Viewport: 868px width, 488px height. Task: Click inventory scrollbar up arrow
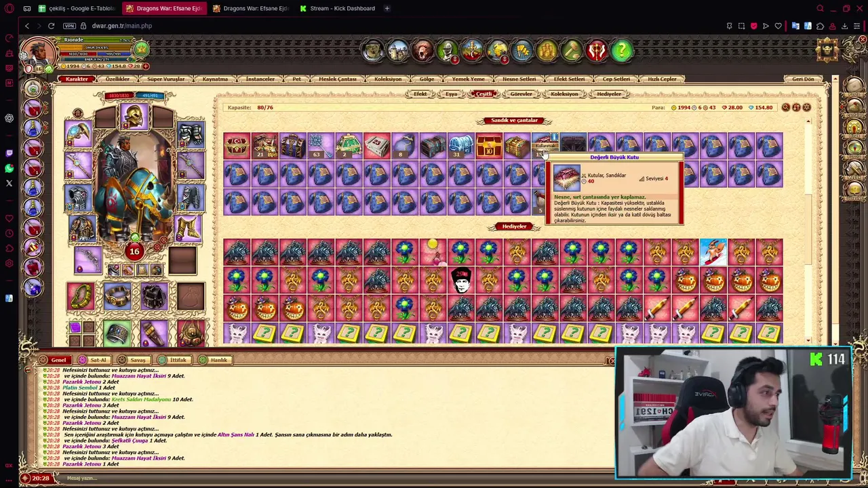click(x=808, y=121)
